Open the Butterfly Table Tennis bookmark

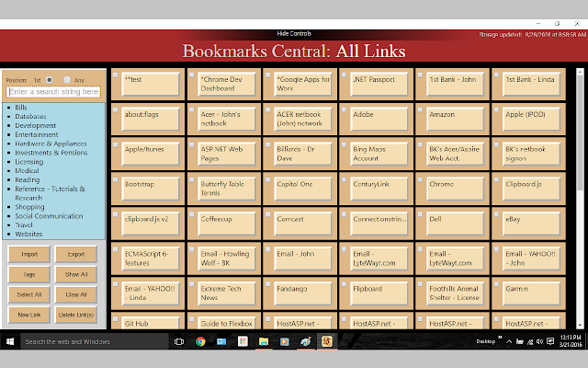tap(227, 189)
